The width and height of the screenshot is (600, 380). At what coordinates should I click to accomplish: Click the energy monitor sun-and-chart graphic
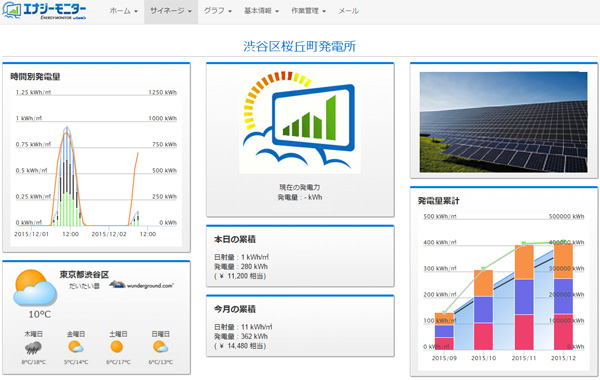[300, 122]
